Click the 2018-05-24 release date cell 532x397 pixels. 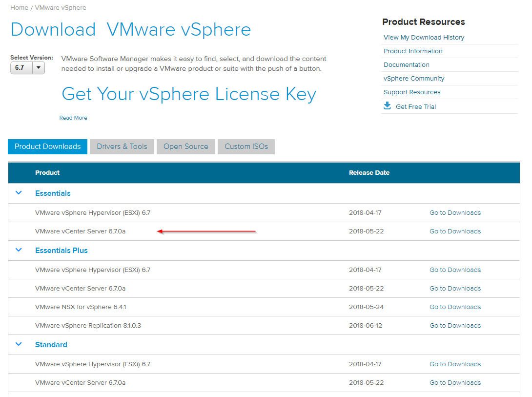tap(366, 307)
